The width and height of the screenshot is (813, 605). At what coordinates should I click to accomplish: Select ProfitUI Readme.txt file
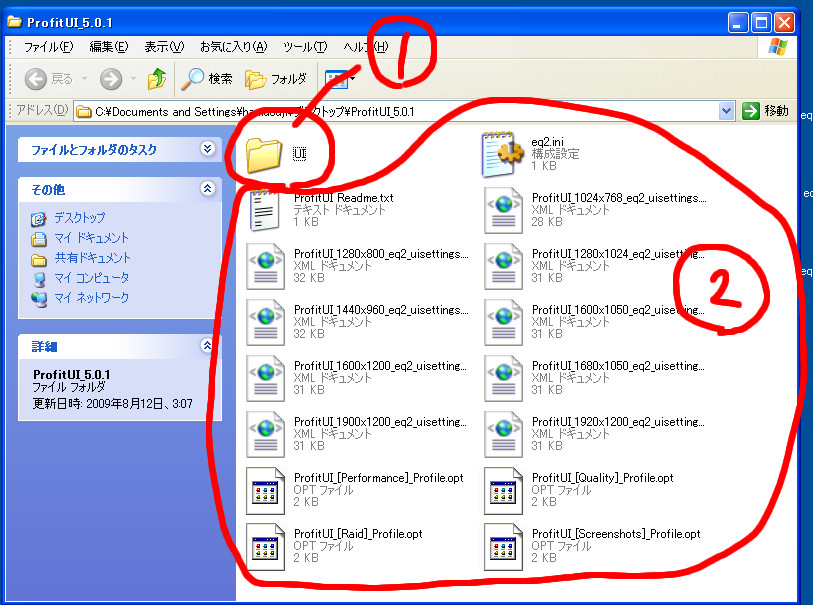click(x=320, y=209)
